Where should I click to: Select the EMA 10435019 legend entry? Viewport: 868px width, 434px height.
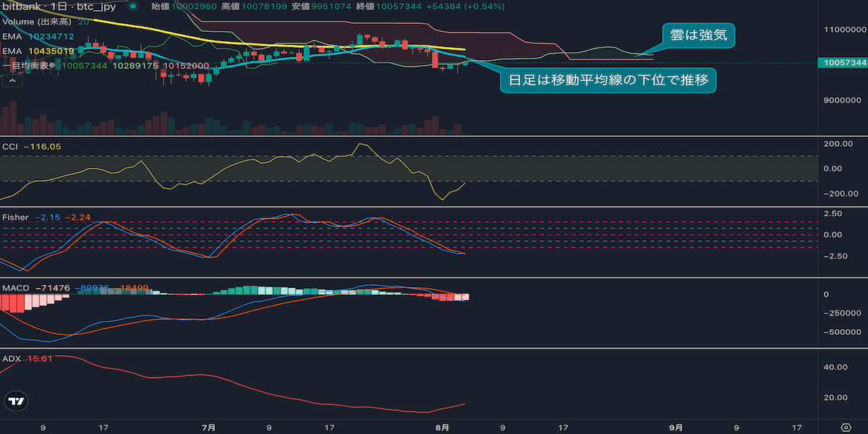click(39, 51)
